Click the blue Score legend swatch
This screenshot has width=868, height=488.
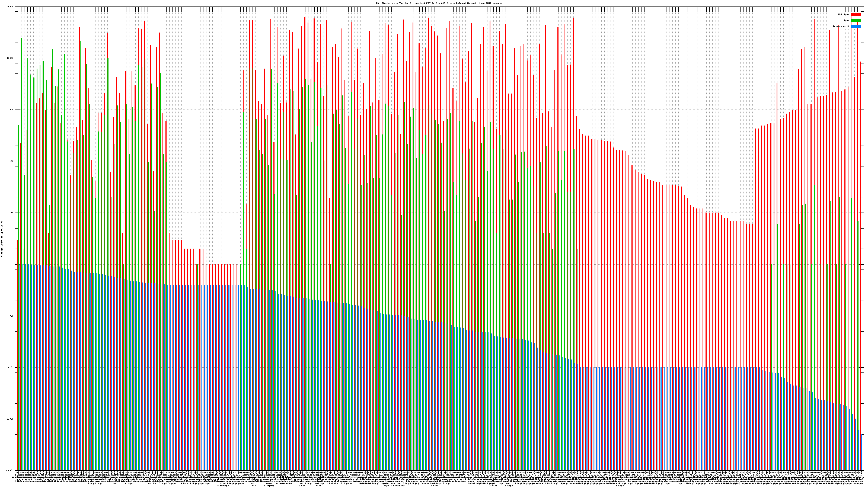tap(856, 26)
